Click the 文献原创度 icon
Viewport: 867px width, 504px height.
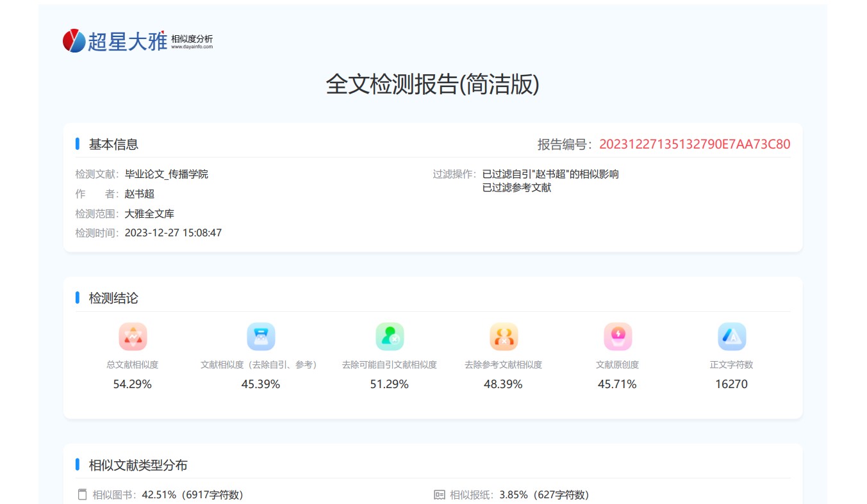tap(618, 337)
